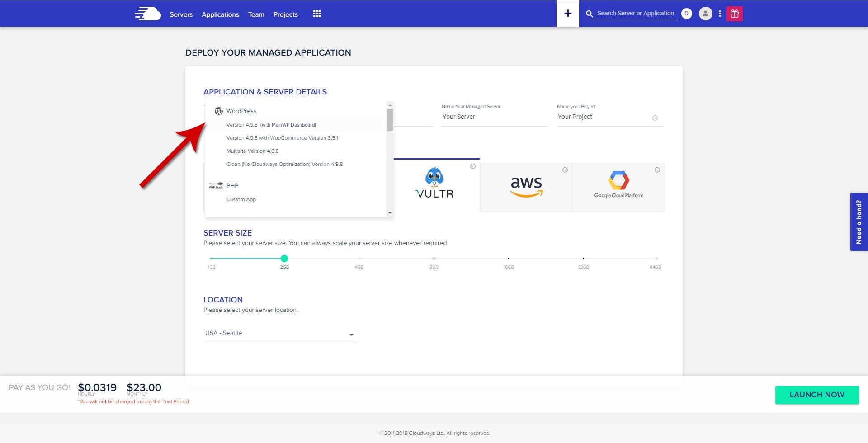The width and height of the screenshot is (868, 443).
Task: Select Version 4.9.8 with WooCommerce 3.5.1
Action: click(282, 138)
